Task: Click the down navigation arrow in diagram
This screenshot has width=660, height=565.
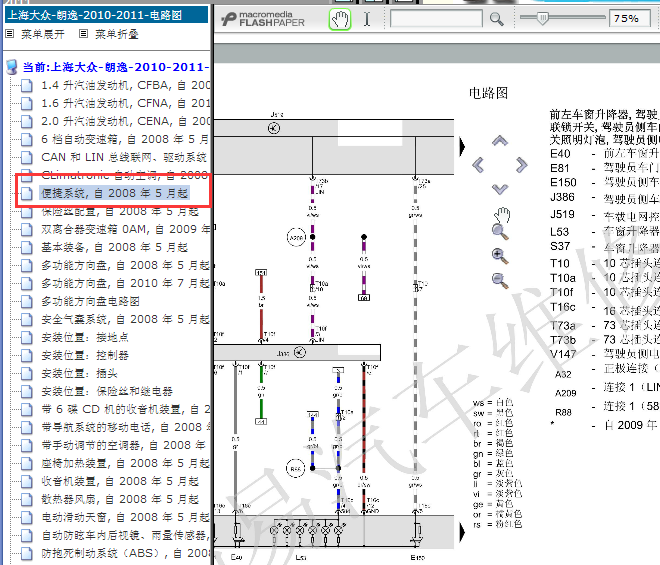Action: tap(500, 189)
